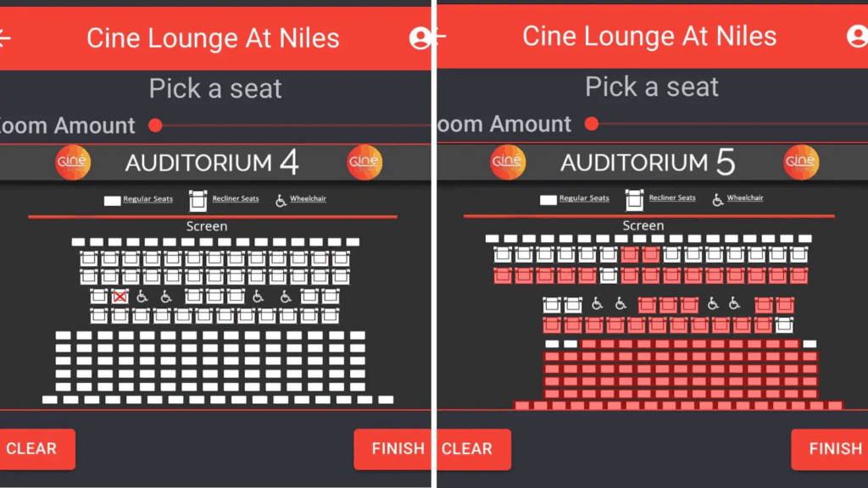
Task: Click the leftmost wheelchair space in Auditorium 4
Action: (x=143, y=296)
